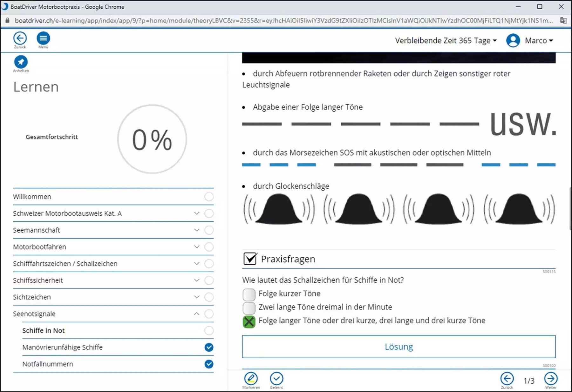Pin the sidebar with Anheften icon

[21, 62]
